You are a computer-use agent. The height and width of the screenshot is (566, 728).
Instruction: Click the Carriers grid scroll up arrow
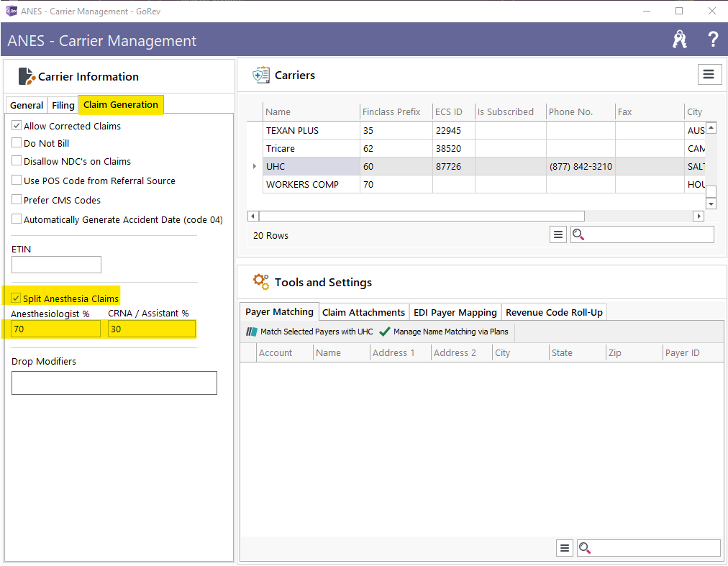tap(711, 128)
